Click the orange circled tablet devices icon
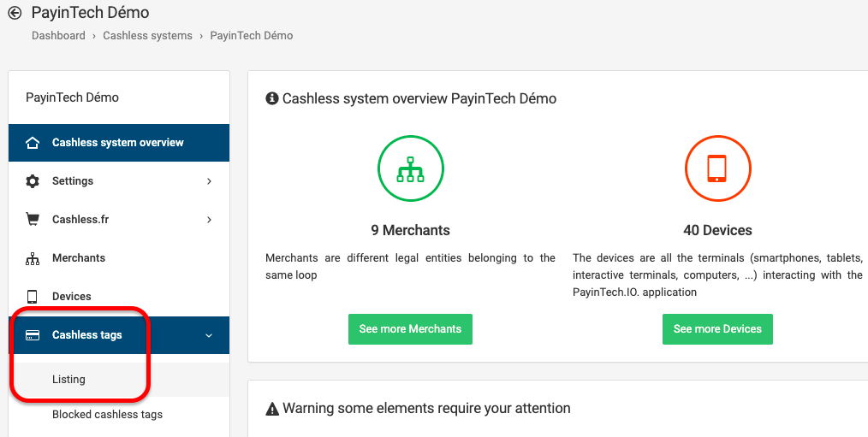The width and height of the screenshot is (868, 437). (x=717, y=168)
